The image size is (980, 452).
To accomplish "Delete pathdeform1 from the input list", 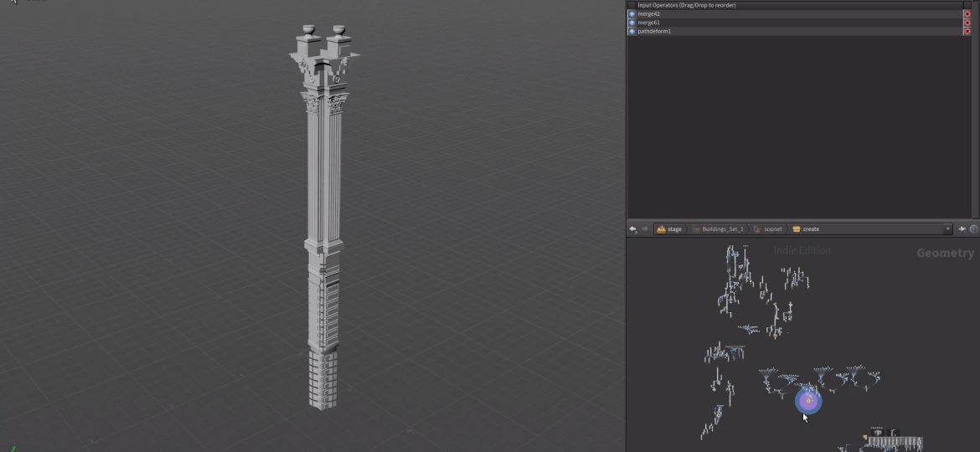I will coord(967,31).
